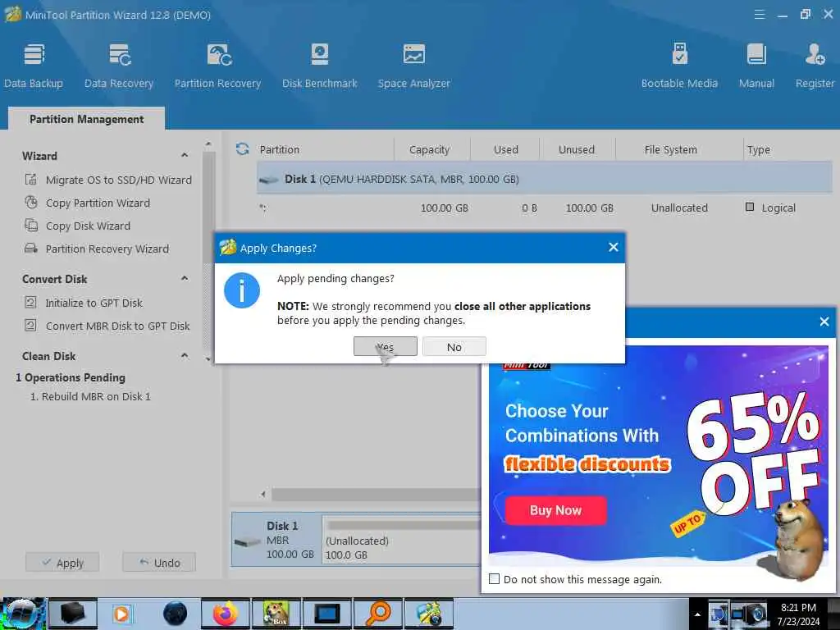Sort by the Partition column header

coord(280,149)
